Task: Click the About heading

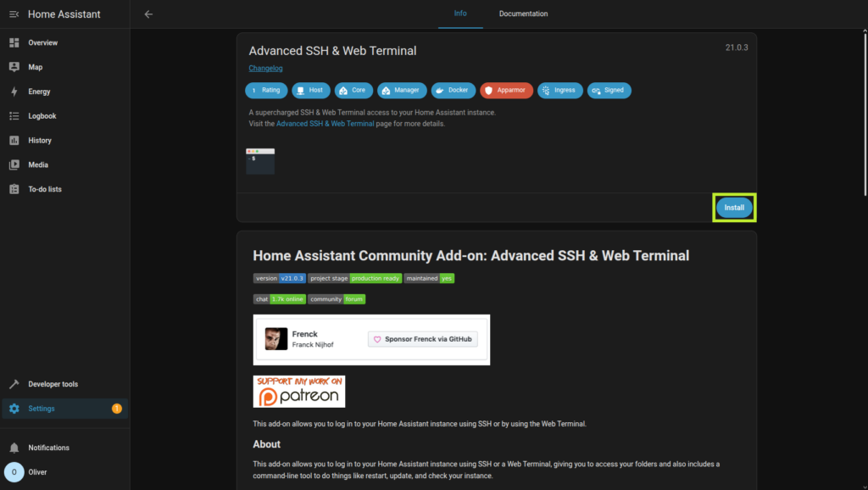Action: pos(267,444)
